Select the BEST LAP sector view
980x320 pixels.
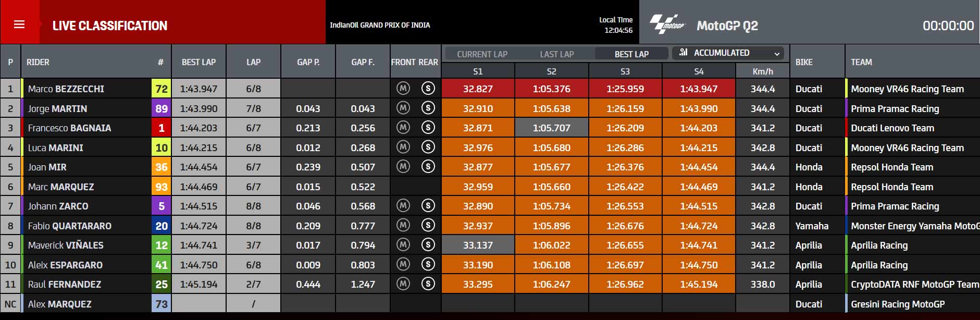631,54
